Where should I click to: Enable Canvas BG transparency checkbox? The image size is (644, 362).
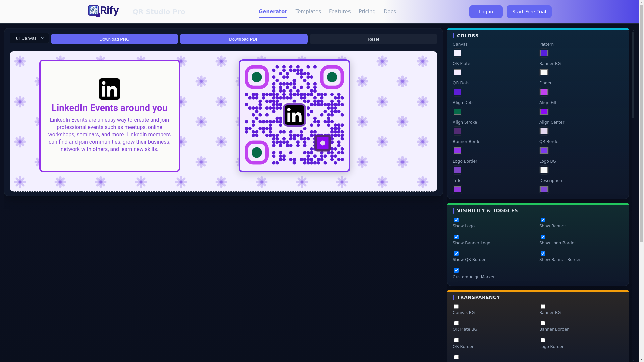456,306
